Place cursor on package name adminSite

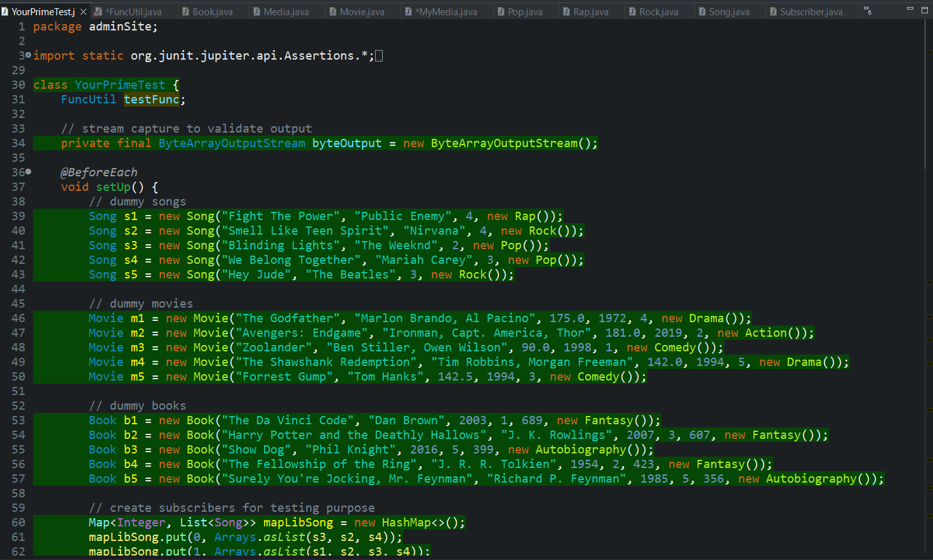coord(120,27)
